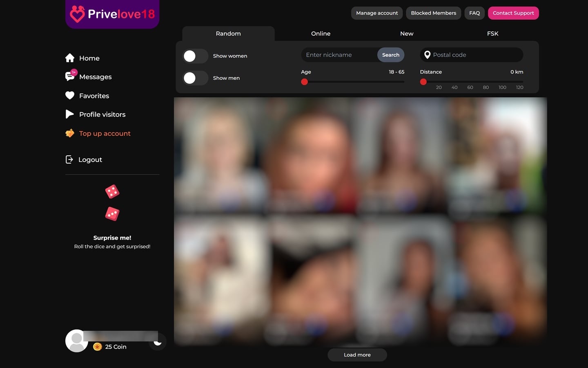The width and height of the screenshot is (588, 368).
Task: Click the Top up account icon
Action: [x=70, y=133]
